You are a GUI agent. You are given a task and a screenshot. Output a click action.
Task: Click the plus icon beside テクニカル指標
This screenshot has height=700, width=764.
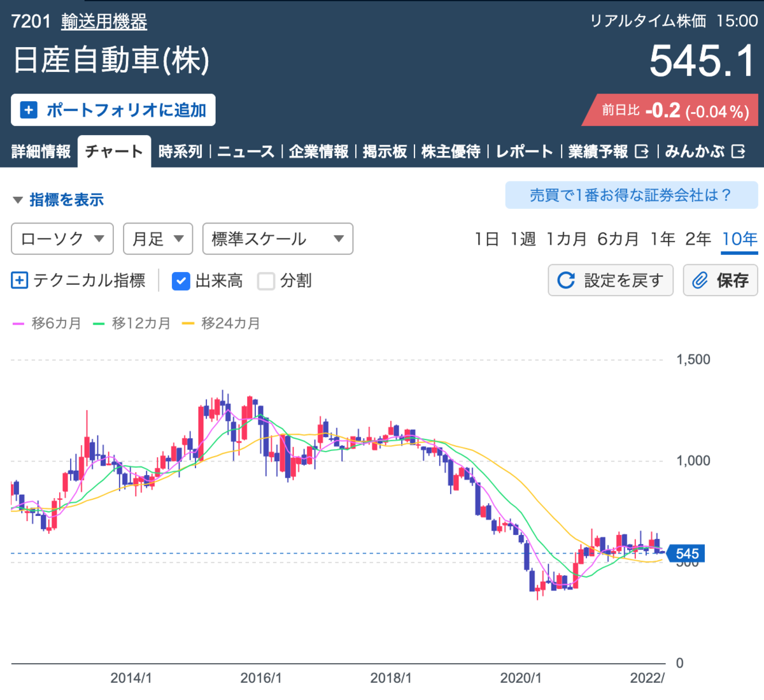20,280
